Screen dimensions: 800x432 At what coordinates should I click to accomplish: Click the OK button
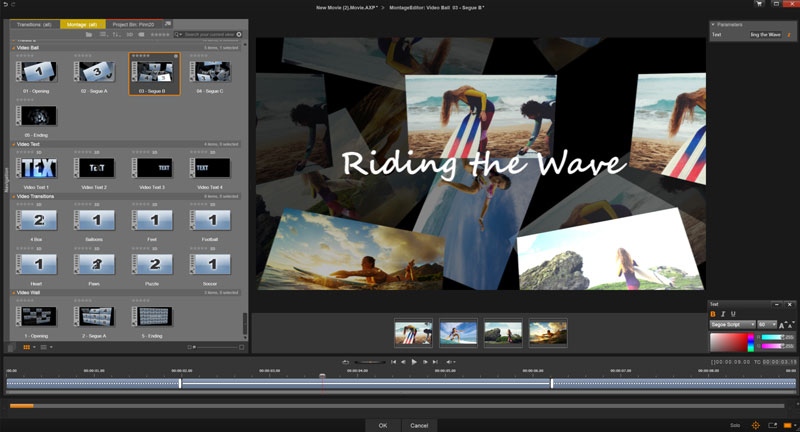coord(383,425)
